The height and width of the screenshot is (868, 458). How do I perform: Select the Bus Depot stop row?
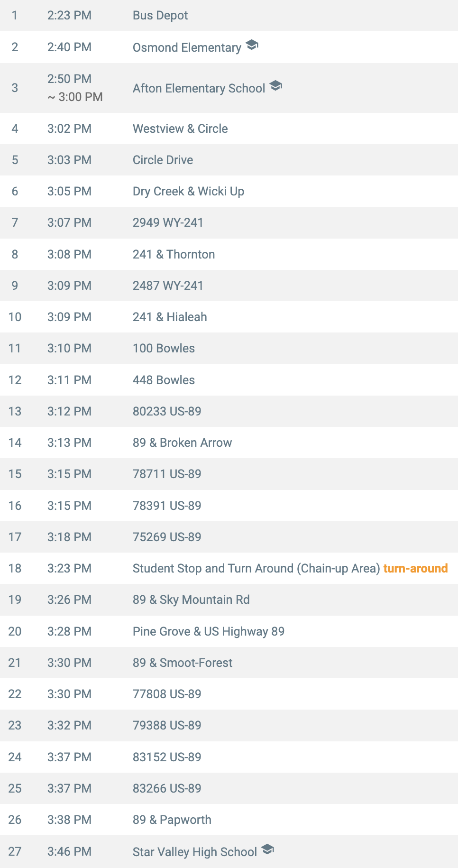click(x=229, y=15)
